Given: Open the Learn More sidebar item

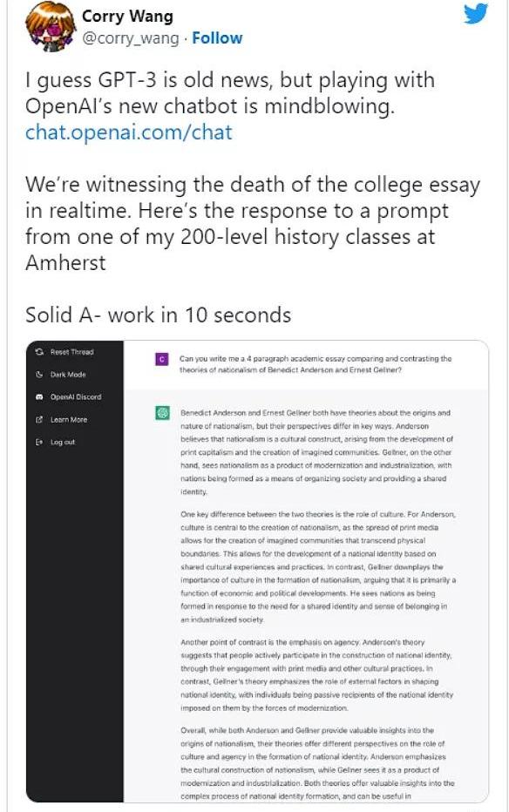Looking at the screenshot, I should pos(61,419).
